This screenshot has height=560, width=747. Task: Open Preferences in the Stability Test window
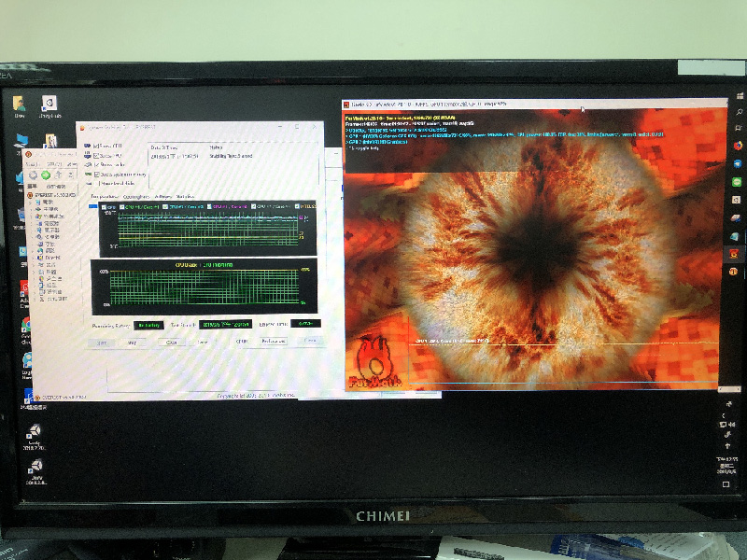point(274,341)
